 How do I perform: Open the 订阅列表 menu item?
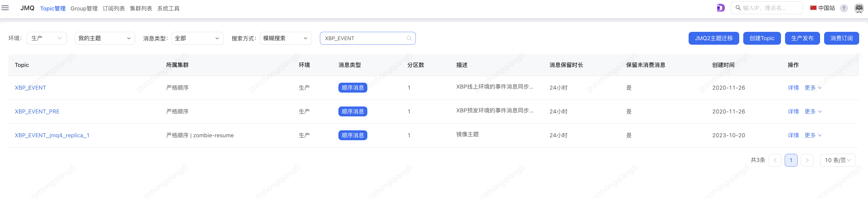point(114,8)
